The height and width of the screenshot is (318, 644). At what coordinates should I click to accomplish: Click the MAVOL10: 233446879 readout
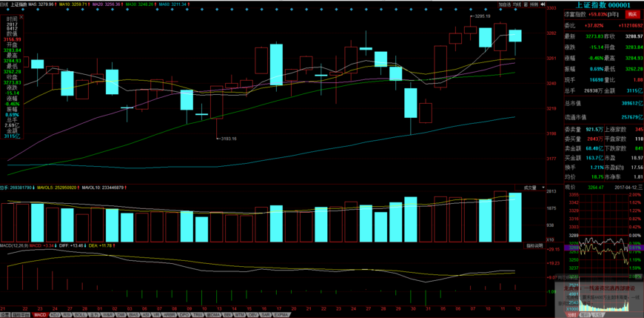point(103,188)
